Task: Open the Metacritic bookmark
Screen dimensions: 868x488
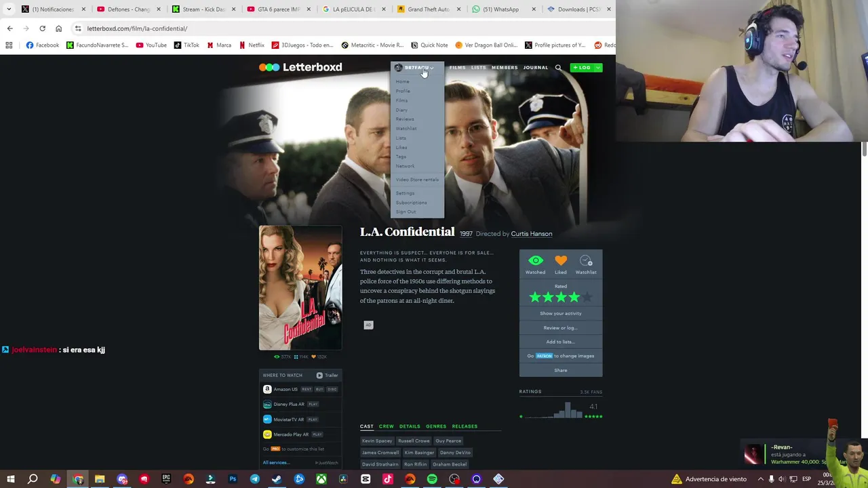Action: click(x=372, y=45)
